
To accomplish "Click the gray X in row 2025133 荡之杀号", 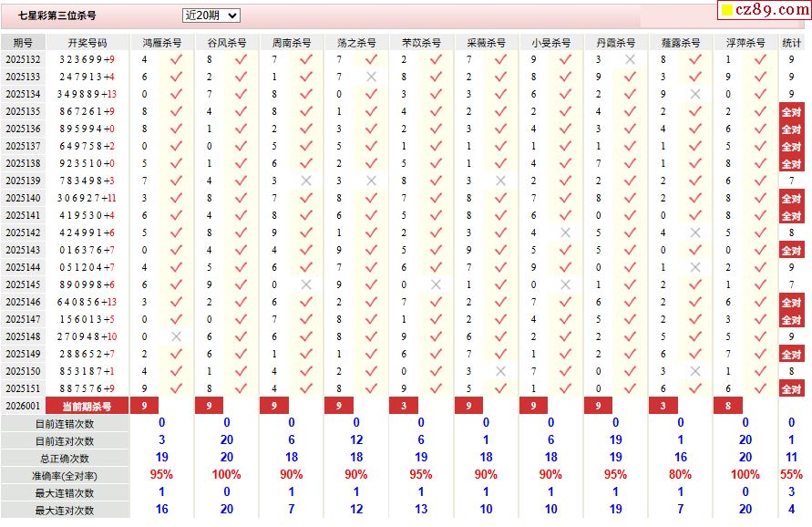I will pos(371,77).
